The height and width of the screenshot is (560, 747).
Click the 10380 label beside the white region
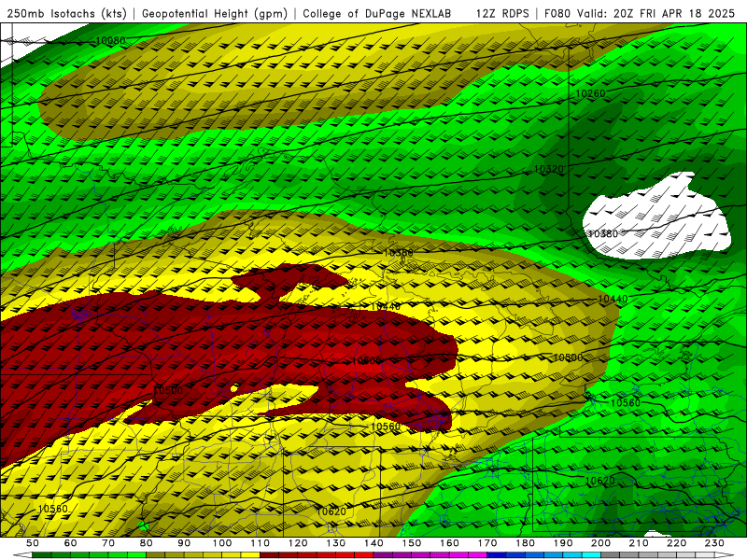[x=602, y=234]
